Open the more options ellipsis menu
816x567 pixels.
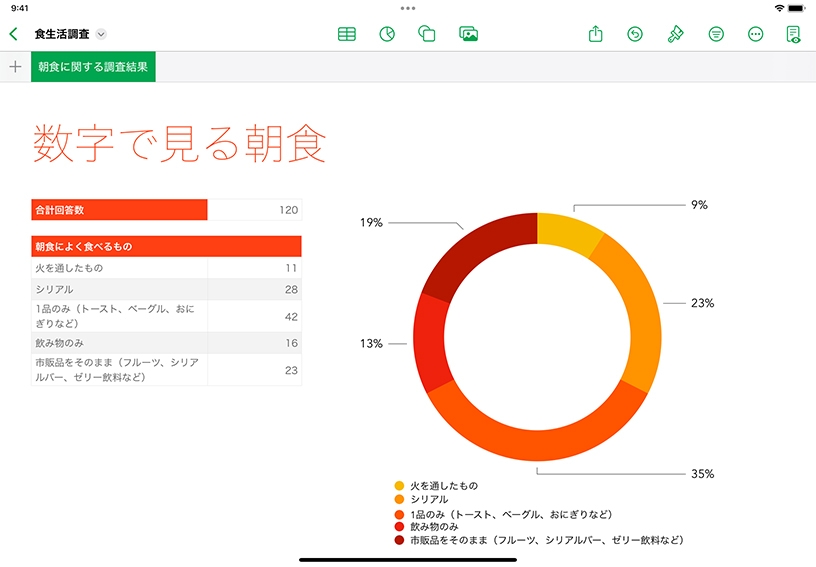pyautogui.click(x=756, y=34)
